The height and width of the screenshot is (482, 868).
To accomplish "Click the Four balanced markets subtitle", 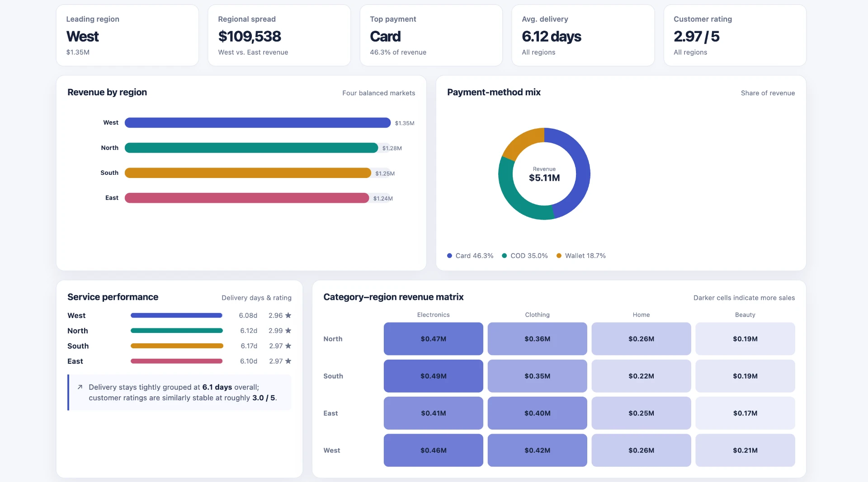I will tap(378, 93).
